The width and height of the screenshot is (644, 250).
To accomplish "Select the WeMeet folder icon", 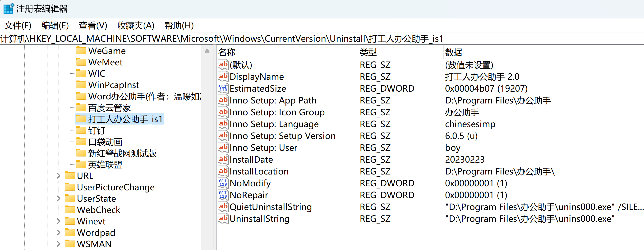I will [x=81, y=62].
